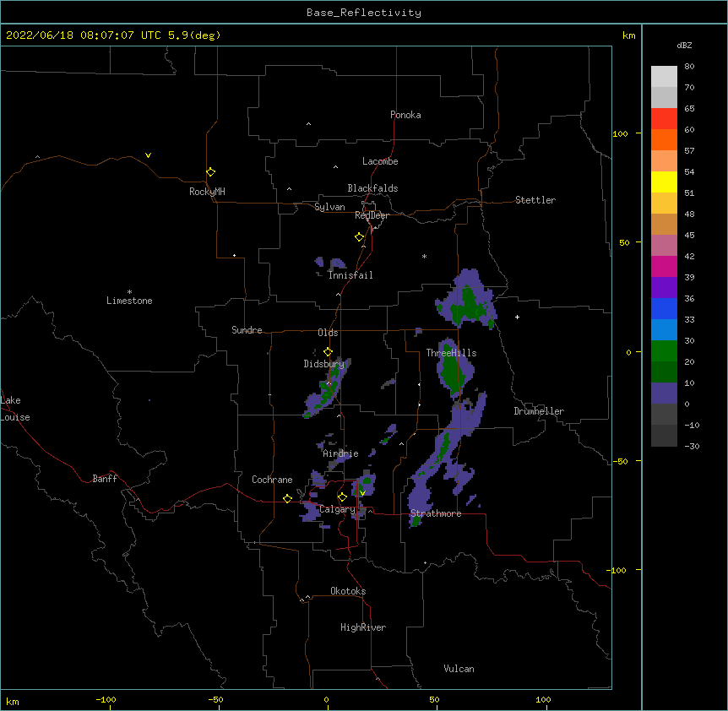The height and width of the screenshot is (711, 728).
Task: Click the Sylvan map label
Action: pos(329,207)
